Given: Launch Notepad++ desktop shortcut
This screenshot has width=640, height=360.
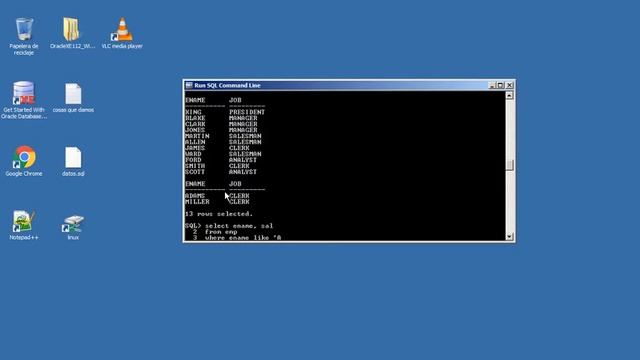Looking at the screenshot, I should tap(24, 225).
